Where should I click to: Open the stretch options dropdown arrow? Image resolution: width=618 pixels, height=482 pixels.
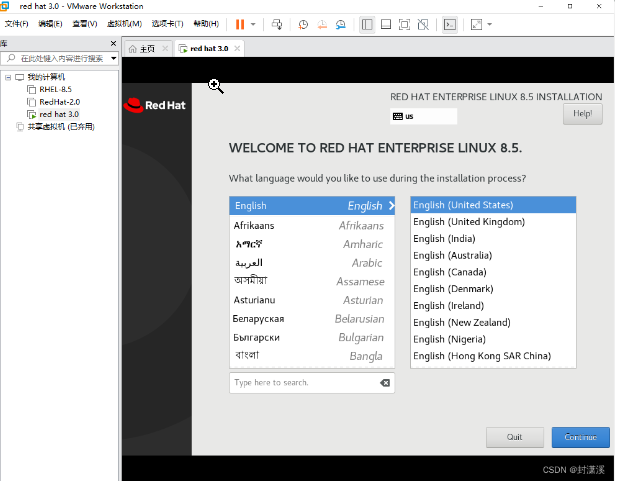[x=490, y=24]
